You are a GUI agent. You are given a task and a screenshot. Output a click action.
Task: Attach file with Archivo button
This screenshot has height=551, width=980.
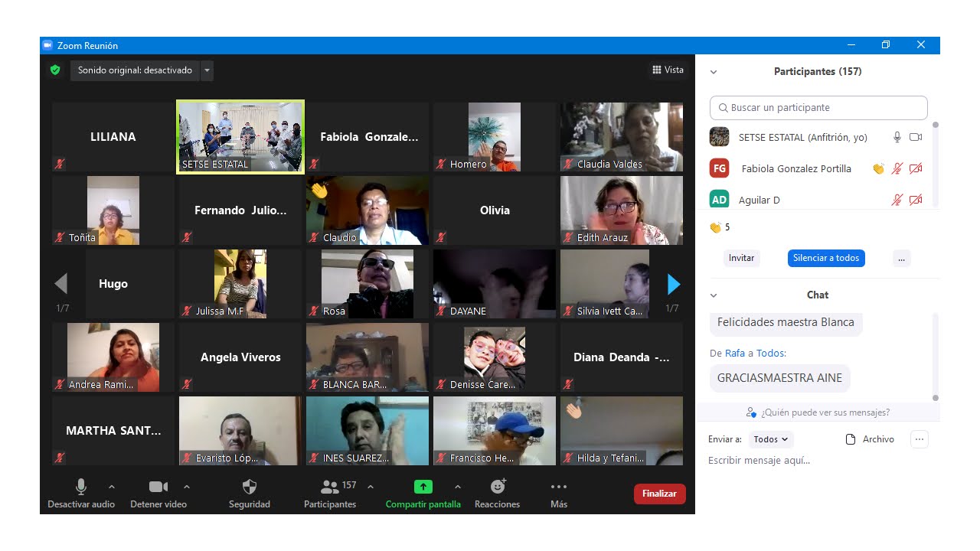(x=869, y=439)
